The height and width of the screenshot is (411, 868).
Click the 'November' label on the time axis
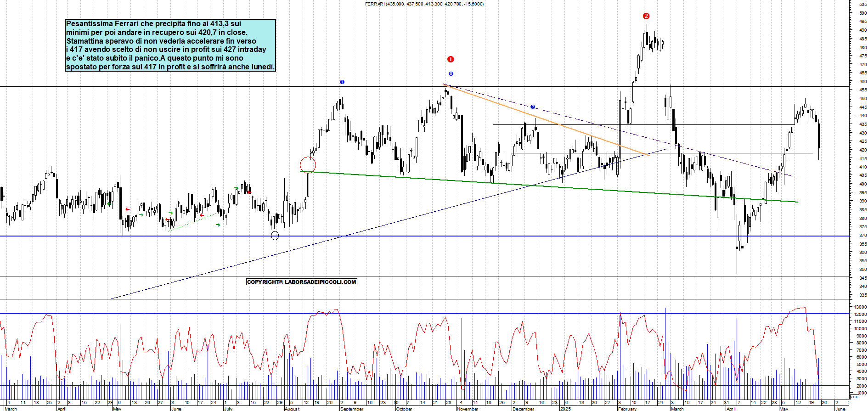(x=468, y=409)
